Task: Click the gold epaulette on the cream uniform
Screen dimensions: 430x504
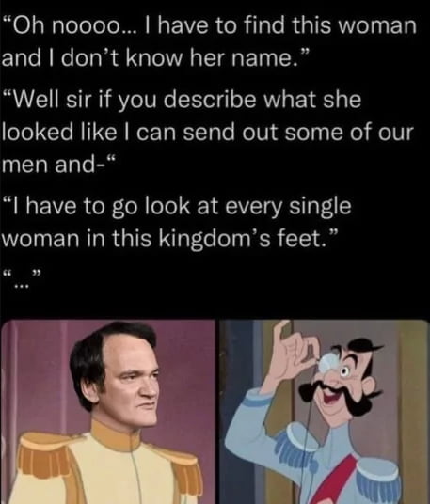Action: point(43,451)
